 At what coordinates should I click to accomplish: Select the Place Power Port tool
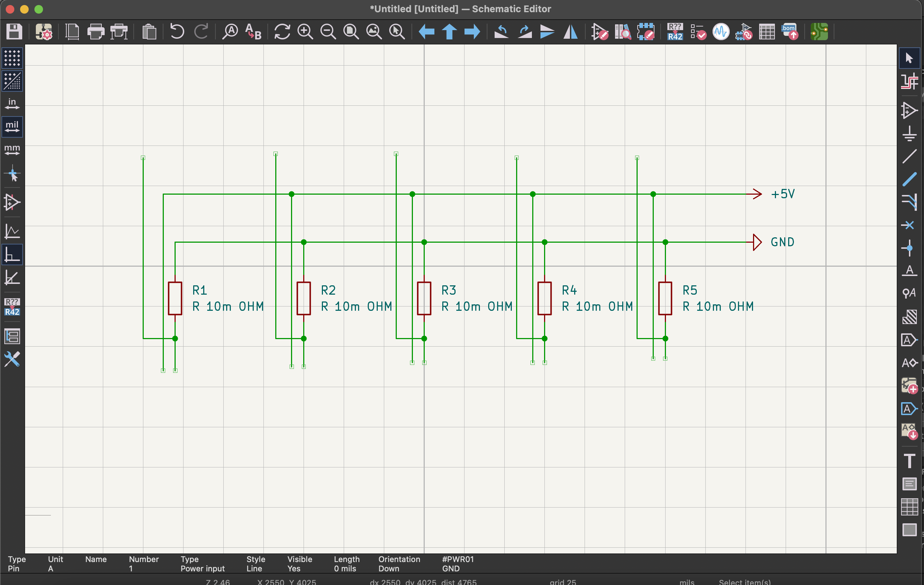[x=909, y=134]
